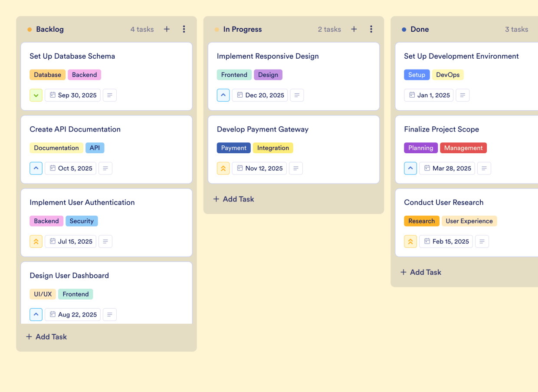Screen dimensions: 538x392
Task: Toggle the low priority chevron on Set Up Database Schema
Action: 36,95
